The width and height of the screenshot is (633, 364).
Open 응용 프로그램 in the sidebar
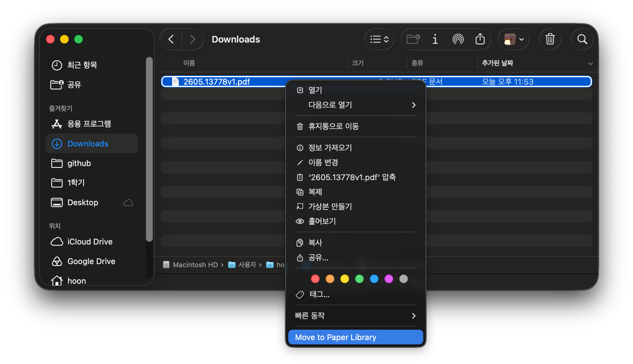tap(91, 124)
